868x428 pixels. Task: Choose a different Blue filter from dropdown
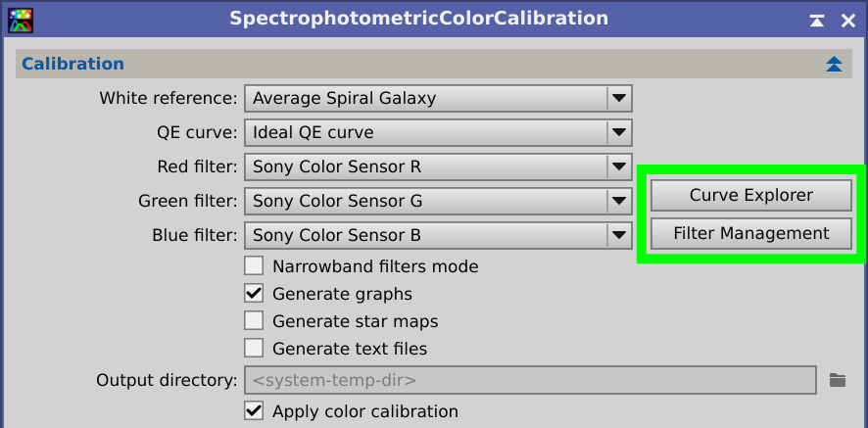point(438,236)
